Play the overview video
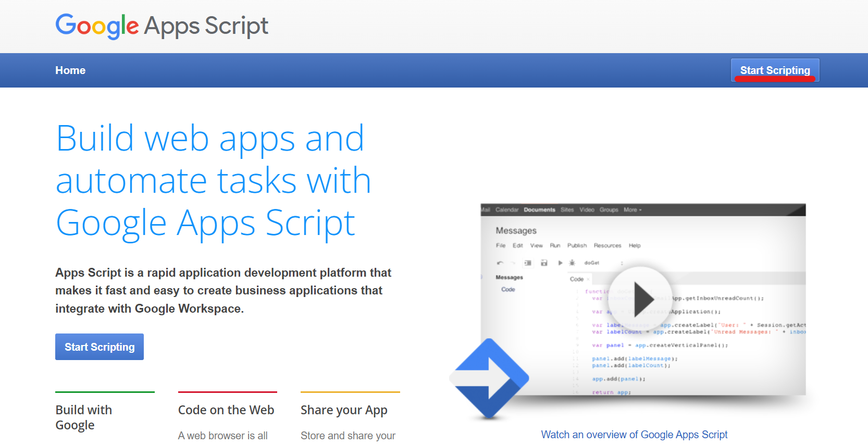 (x=640, y=299)
